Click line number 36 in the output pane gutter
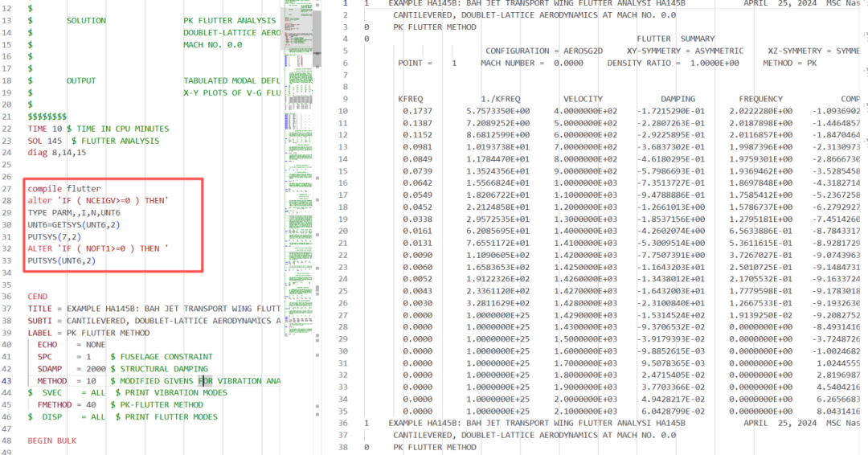 click(342, 423)
